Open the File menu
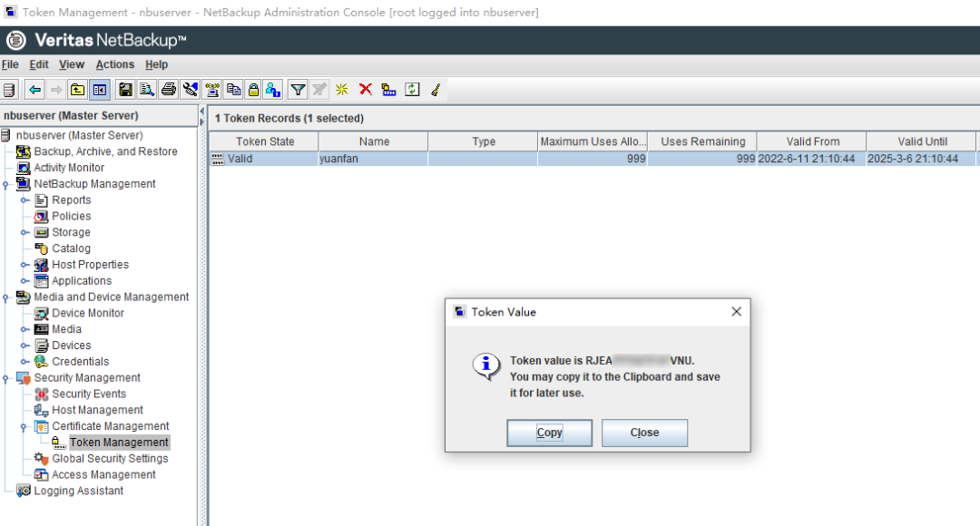Screen dimensions: 980x526 [10, 64]
